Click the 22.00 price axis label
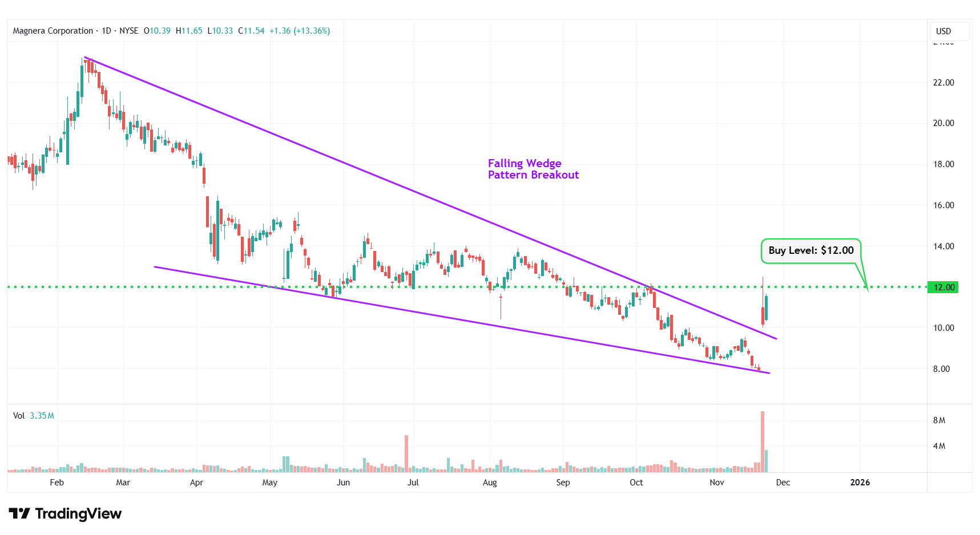980x535 pixels. tap(943, 83)
